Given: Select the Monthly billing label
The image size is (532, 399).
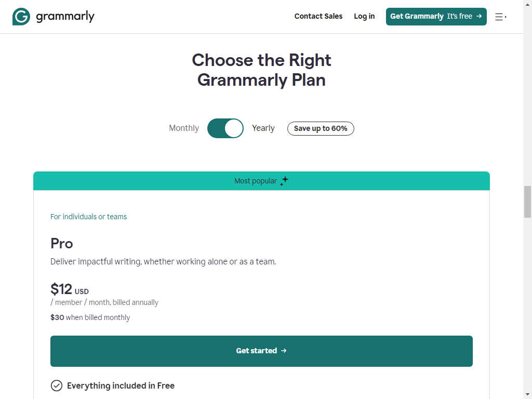Looking at the screenshot, I should coord(184,128).
